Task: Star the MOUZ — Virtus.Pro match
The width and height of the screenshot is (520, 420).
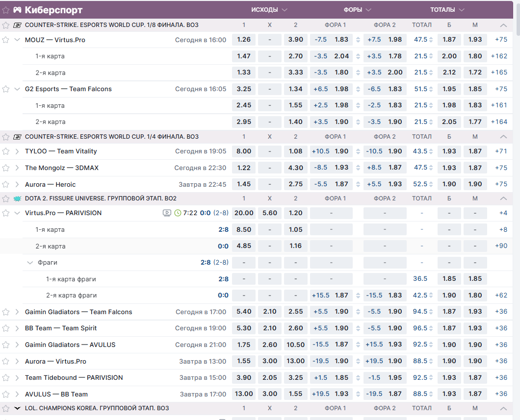Action: [x=6, y=40]
